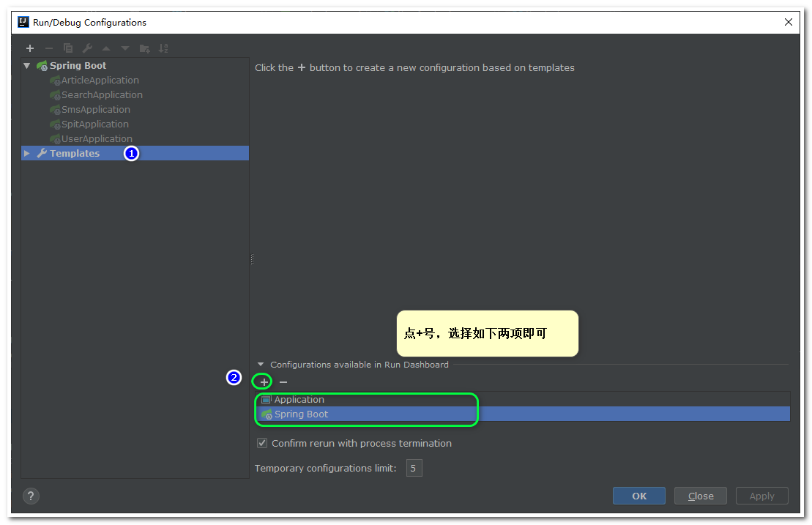Select SearchApplication configuration
Image resolution: width=812 pixels, height=525 pixels.
102,94
